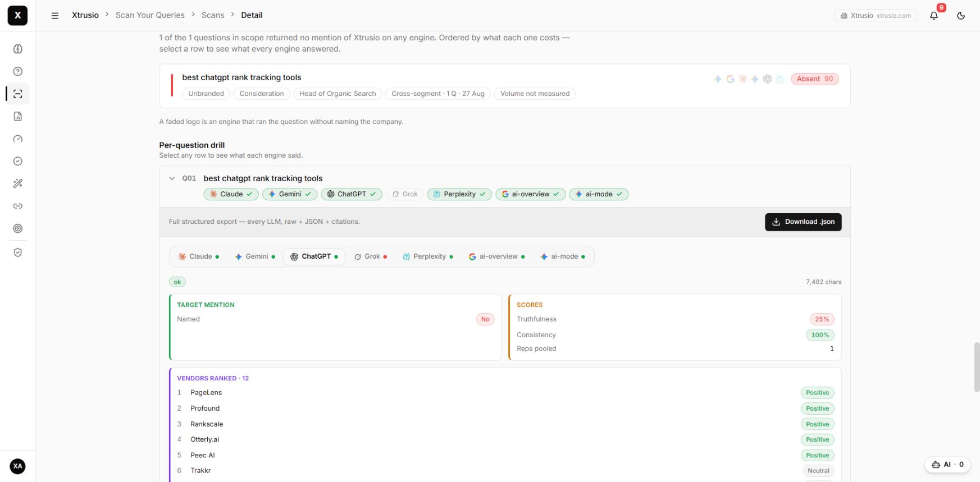Click the chain link sidebar icon
The height and width of the screenshot is (482, 980).
coord(18,206)
